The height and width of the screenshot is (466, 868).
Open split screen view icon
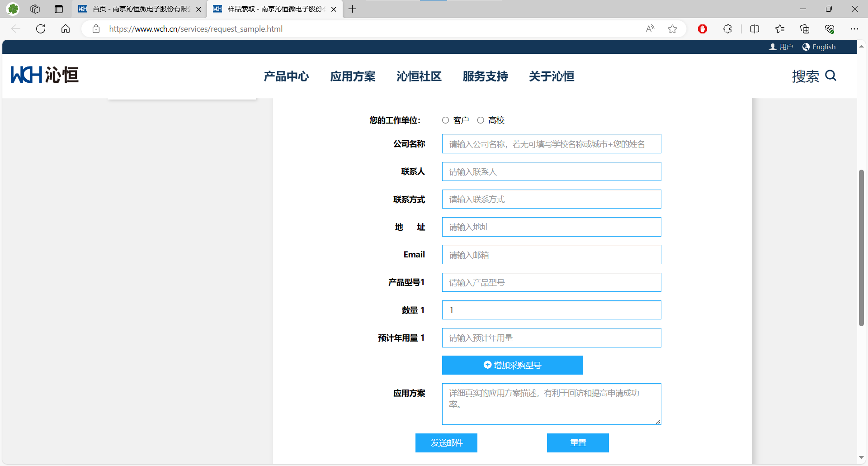click(755, 29)
